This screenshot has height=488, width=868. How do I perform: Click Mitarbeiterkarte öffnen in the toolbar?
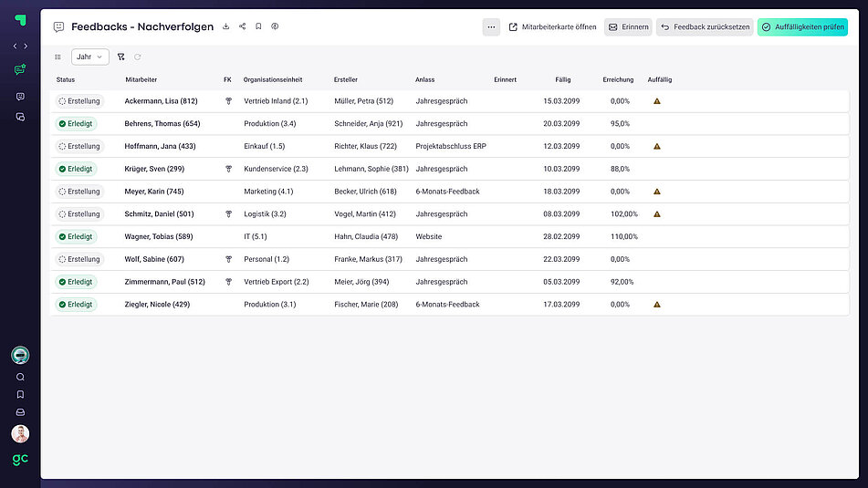(552, 27)
